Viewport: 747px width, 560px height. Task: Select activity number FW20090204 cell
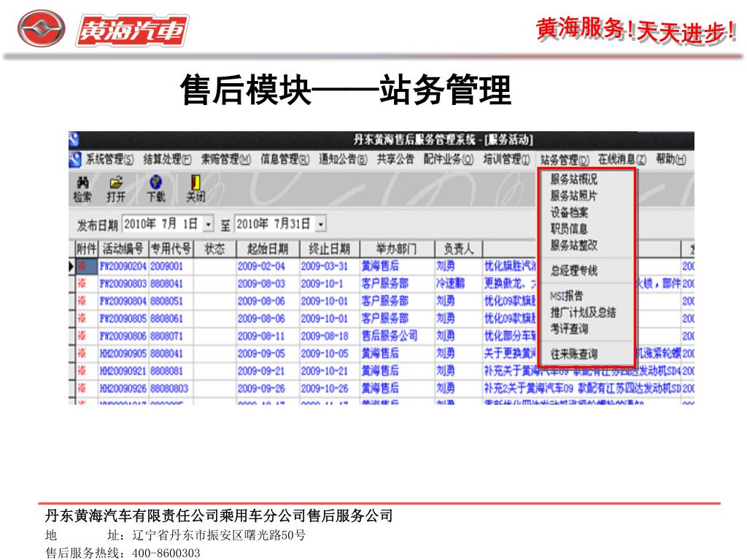click(x=123, y=266)
